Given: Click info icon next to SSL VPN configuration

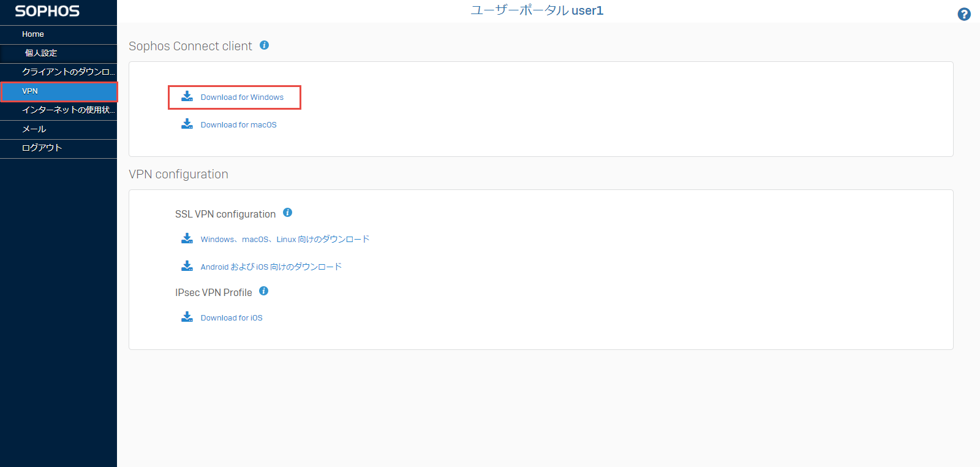Looking at the screenshot, I should click(287, 213).
